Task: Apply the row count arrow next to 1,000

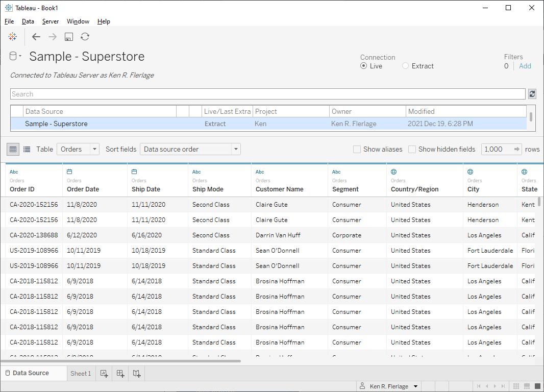Action: point(516,149)
